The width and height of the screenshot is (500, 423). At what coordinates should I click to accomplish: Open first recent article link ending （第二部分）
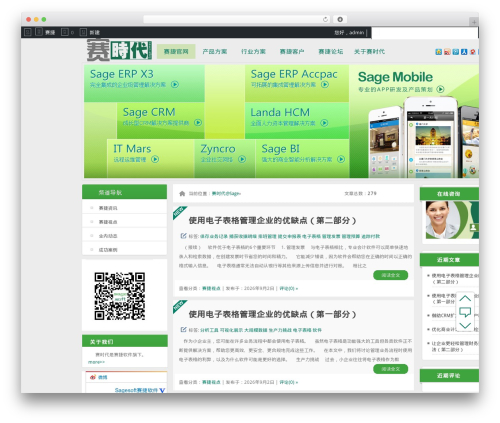(455, 279)
